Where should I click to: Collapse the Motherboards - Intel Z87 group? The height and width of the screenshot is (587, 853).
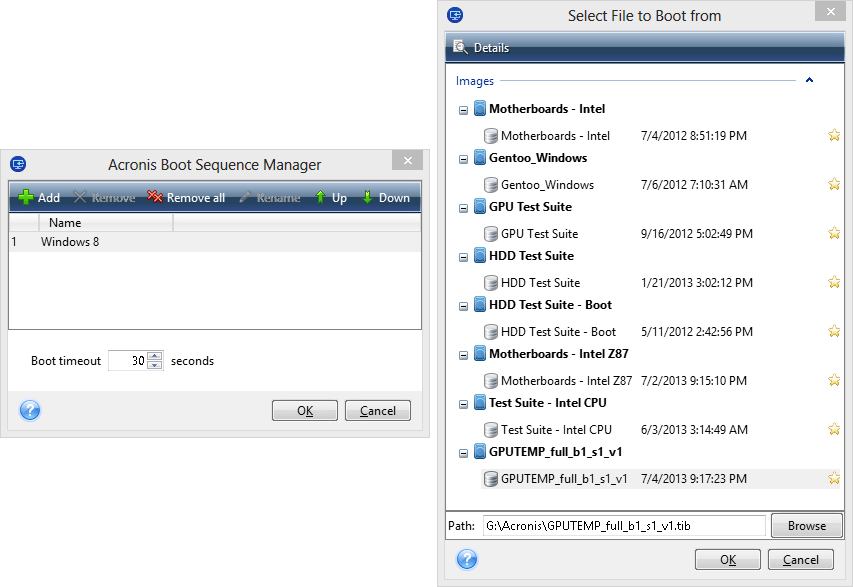[463, 355]
